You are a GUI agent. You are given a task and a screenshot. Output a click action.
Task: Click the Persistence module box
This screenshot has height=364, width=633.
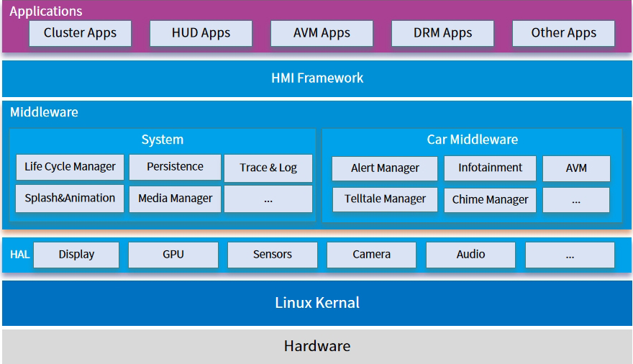click(x=175, y=167)
